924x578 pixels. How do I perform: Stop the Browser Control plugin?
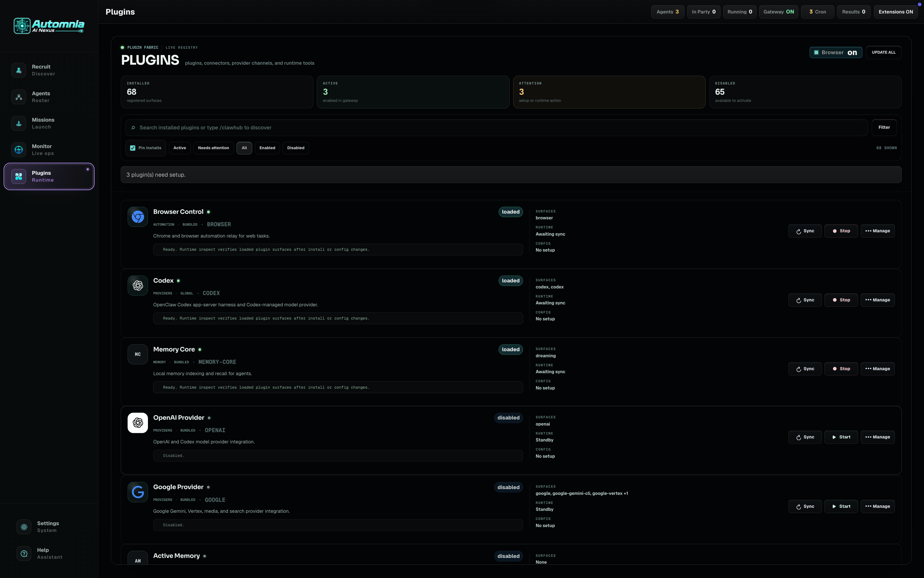pyautogui.click(x=841, y=231)
